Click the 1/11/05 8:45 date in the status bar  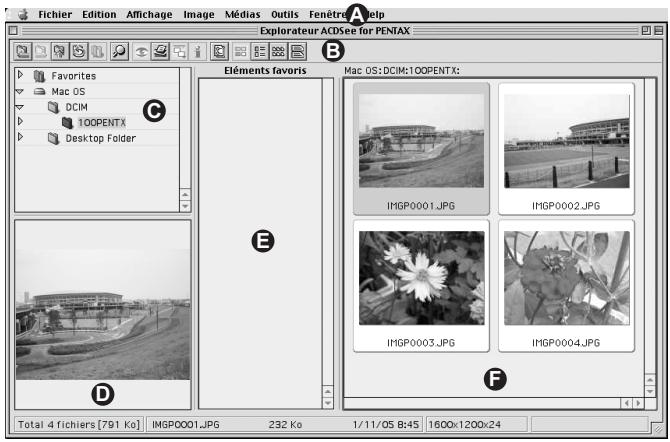click(386, 424)
